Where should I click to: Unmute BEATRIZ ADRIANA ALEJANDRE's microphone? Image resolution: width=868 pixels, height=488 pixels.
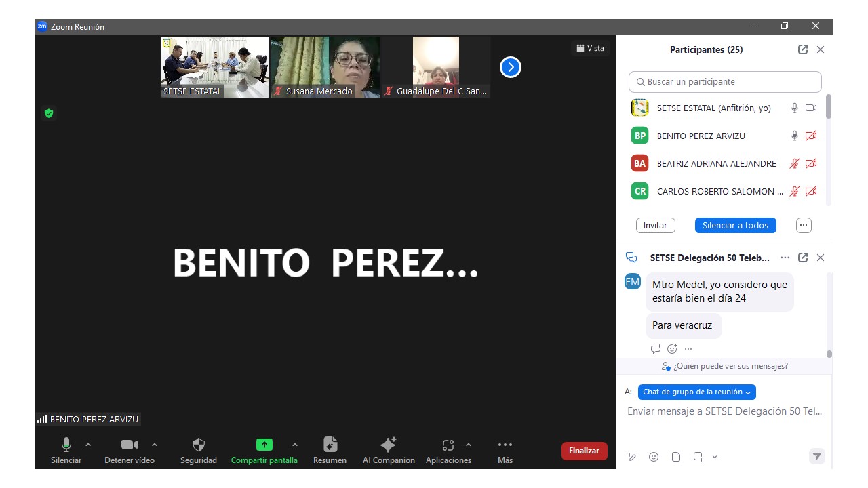pyautogui.click(x=795, y=163)
